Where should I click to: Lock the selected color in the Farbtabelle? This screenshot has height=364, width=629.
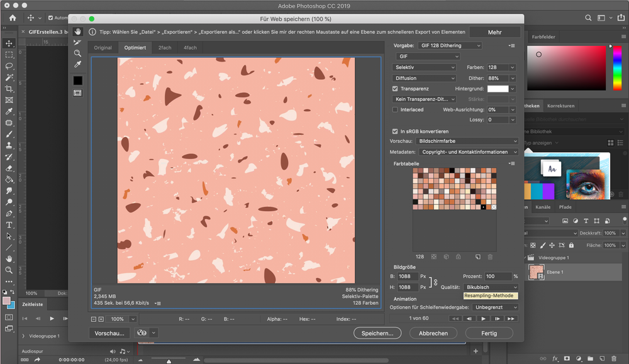tap(459, 256)
